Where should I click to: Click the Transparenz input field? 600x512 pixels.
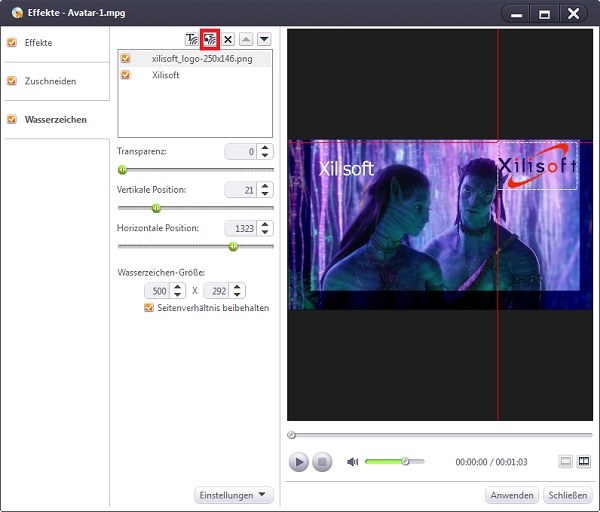[241, 152]
